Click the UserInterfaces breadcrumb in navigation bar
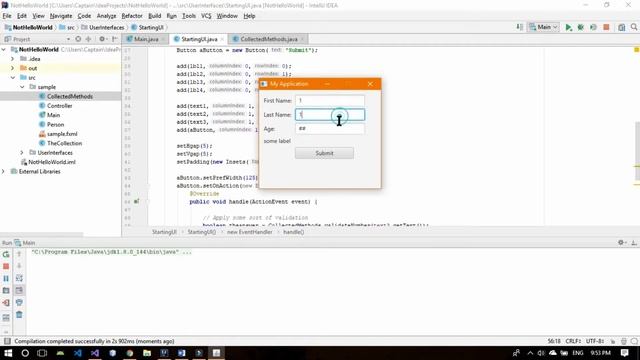This screenshot has height=360, width=640. click(107, 27)
